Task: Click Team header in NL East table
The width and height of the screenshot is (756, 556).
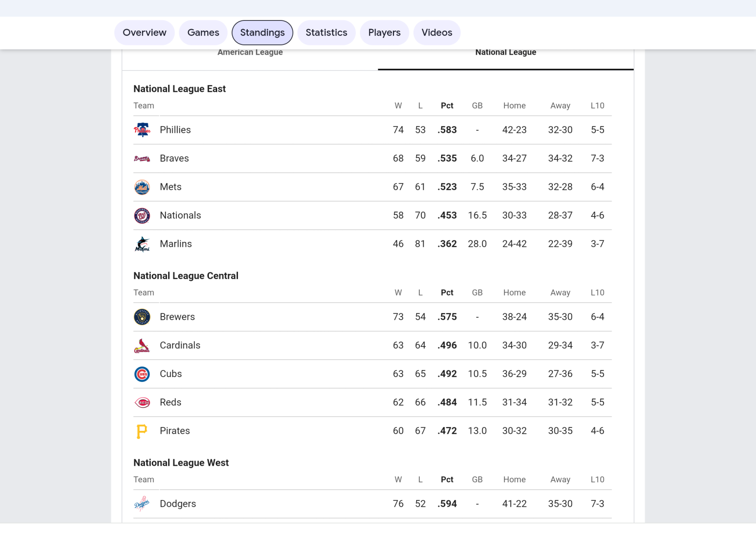Action: pyautogui.click(x=144, y=106)
